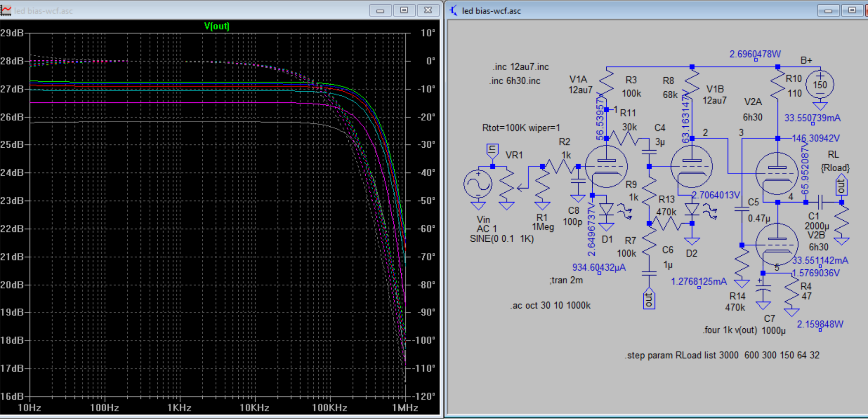Click the .step param RLoad list directive

[x=721, y=355]
